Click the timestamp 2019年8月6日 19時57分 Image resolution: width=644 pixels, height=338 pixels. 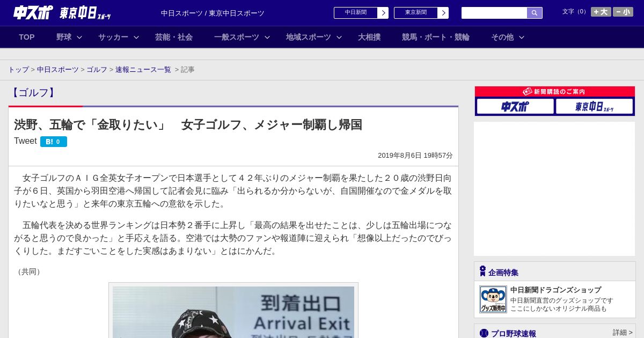click(415, 156)
